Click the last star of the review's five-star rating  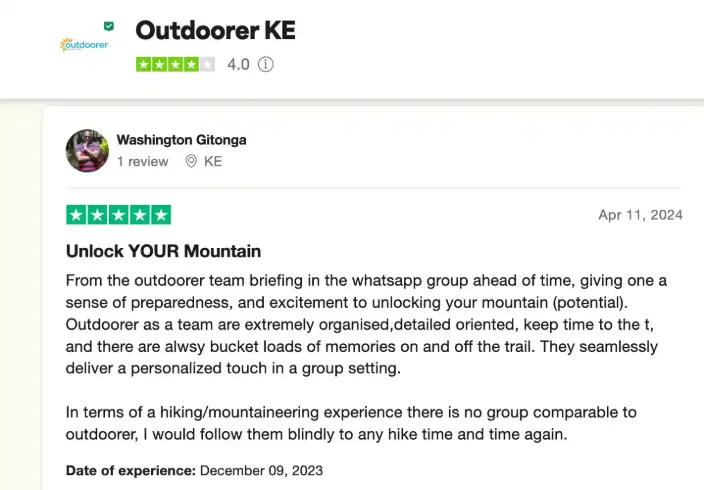161,215
